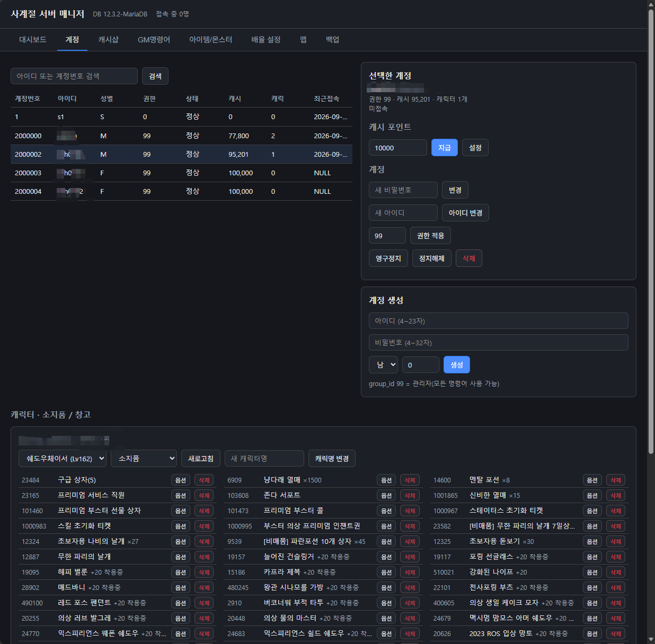Click the 검색 button next to search field

(x=155, y=76)
